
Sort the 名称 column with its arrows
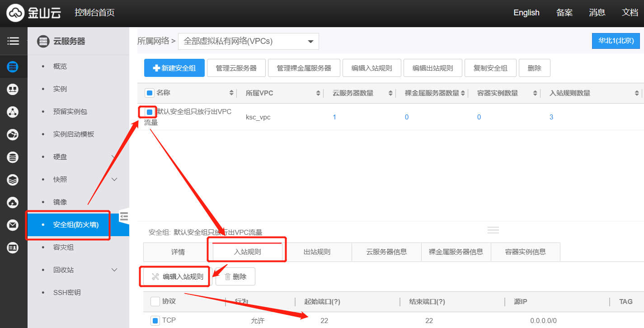232,93
